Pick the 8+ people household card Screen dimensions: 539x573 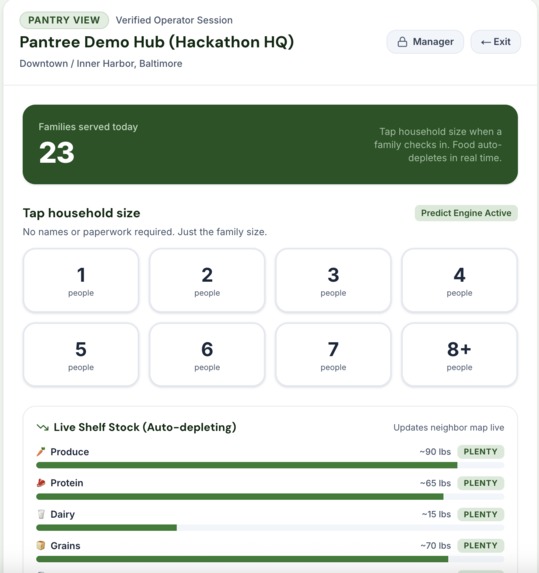pyautogui.click(x=459, y=354)
